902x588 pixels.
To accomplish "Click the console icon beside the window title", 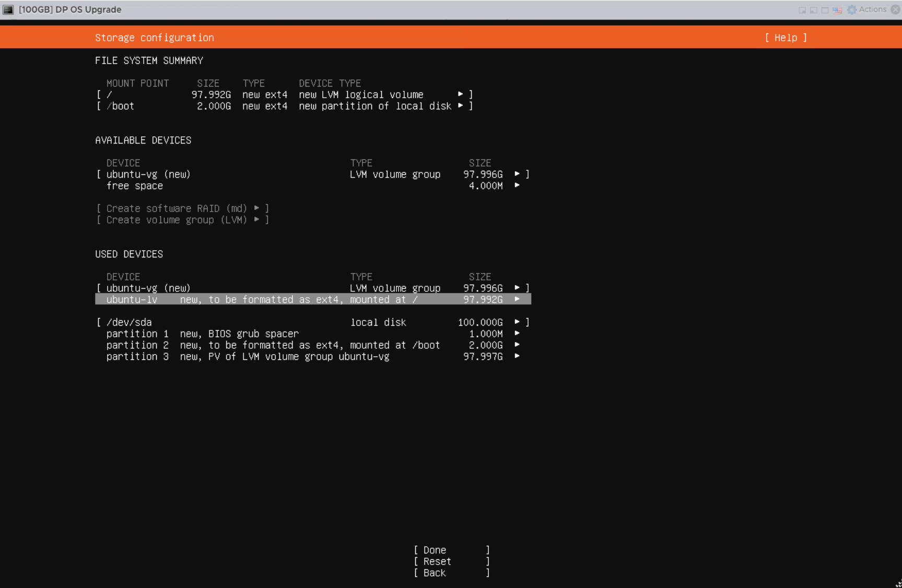I will [x=8, y=9].
